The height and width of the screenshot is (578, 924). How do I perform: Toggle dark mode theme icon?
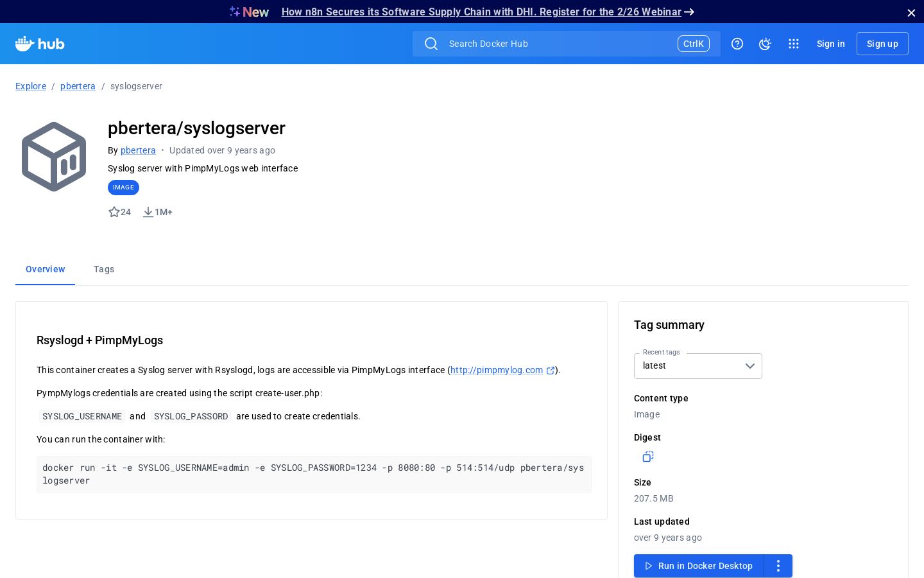[765, 44]
